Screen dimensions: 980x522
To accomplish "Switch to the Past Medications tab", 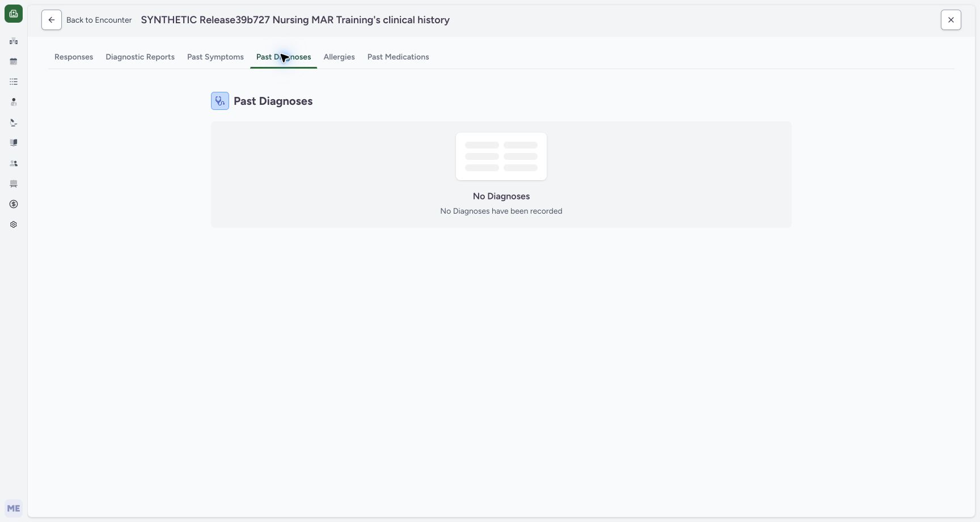I will pos(398,57).
